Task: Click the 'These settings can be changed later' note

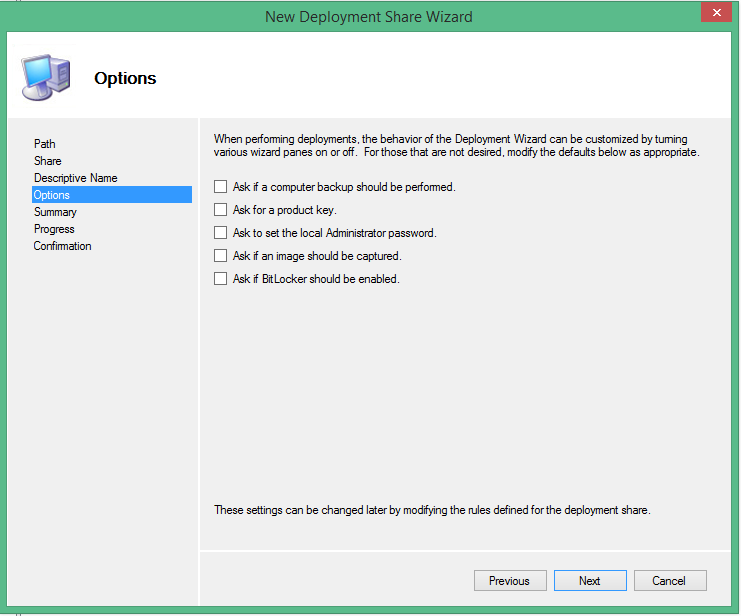Action: coord(432,510)
